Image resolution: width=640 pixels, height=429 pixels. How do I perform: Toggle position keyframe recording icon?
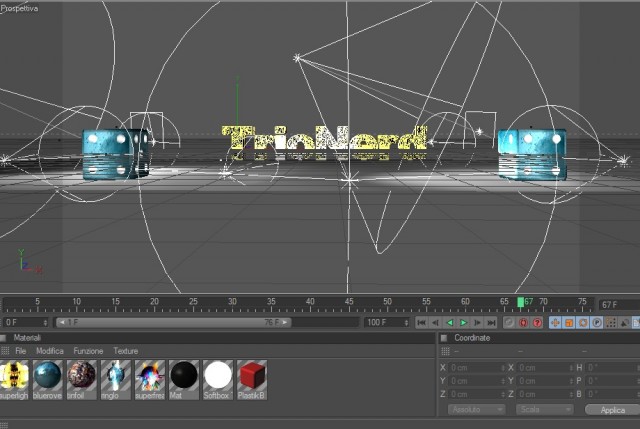click(555, 323)
